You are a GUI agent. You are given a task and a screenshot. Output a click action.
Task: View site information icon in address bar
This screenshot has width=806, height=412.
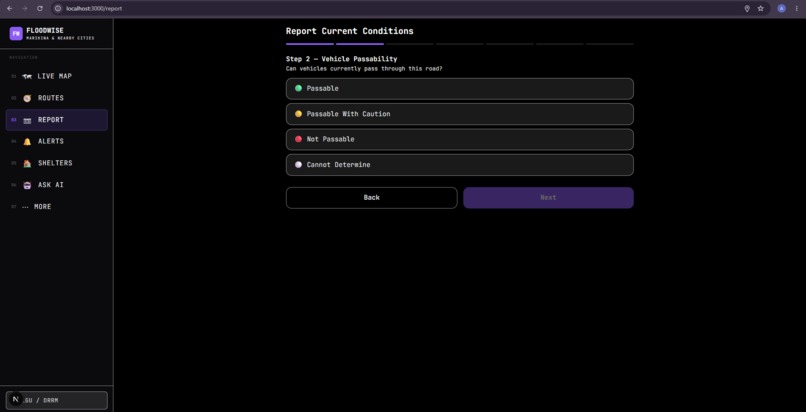[58, 8]
